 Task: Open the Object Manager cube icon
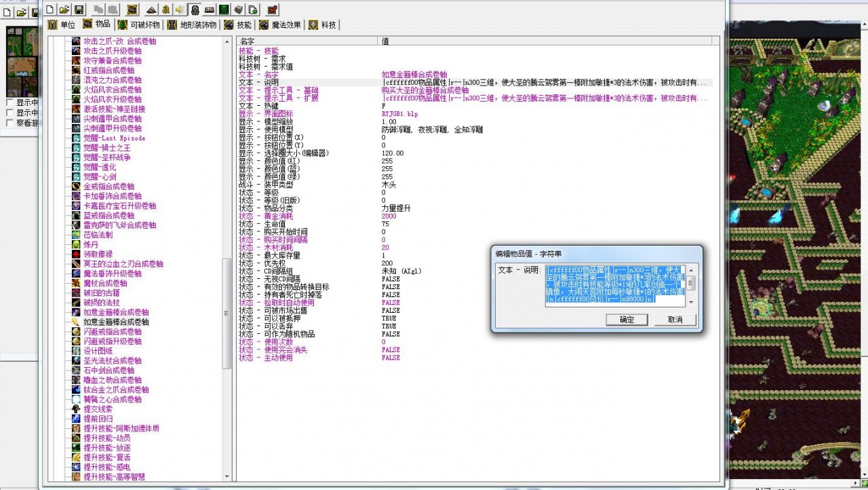238,10
